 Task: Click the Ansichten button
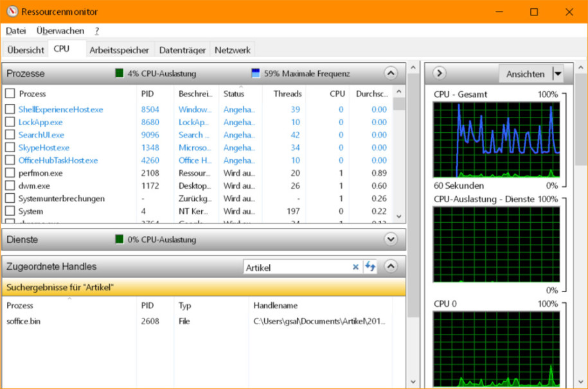click(x=526, y=74)
